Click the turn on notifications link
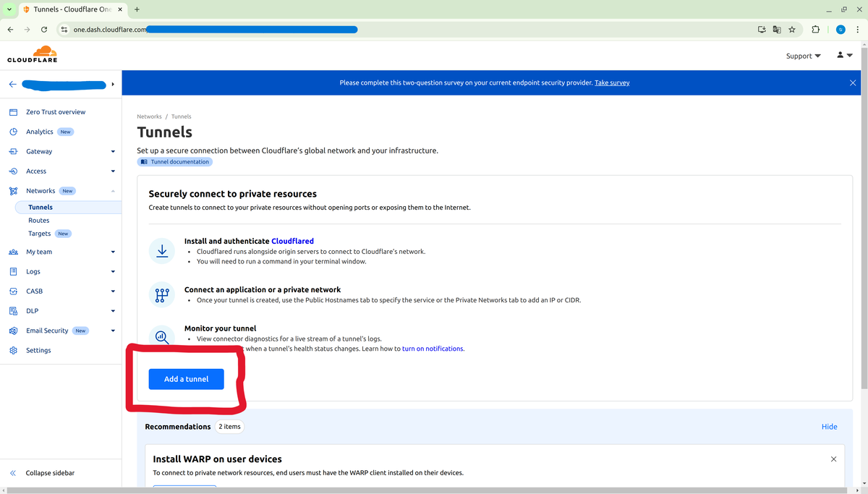 click(x=433, y=349)
